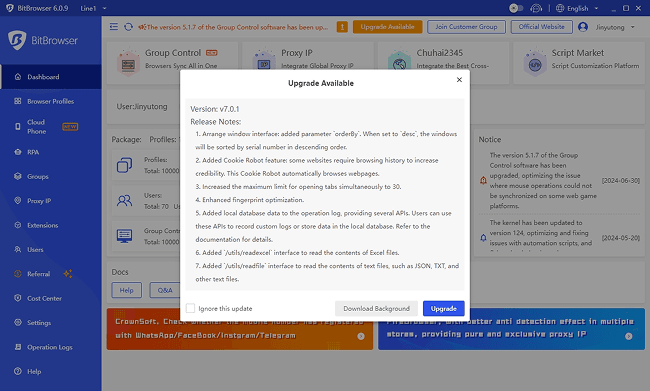Click the [2024-05-20] notice date
The height and width of the screenshot is (391, 650).
tap(621, 238)
